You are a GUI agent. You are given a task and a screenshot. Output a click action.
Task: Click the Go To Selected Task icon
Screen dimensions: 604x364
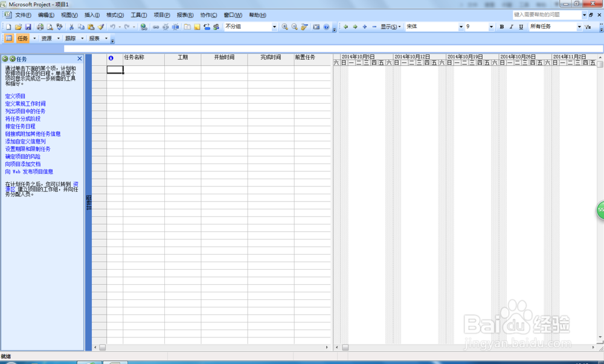pos(304,27)
